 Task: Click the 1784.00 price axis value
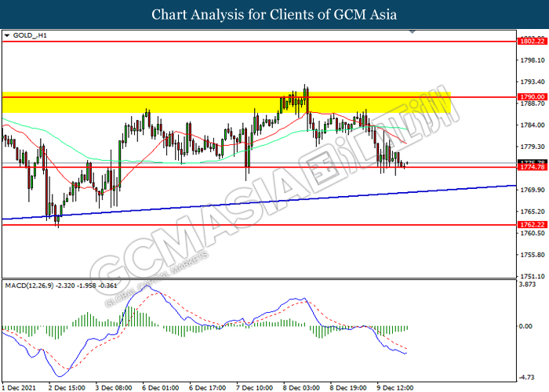click(x=533, y=125)
